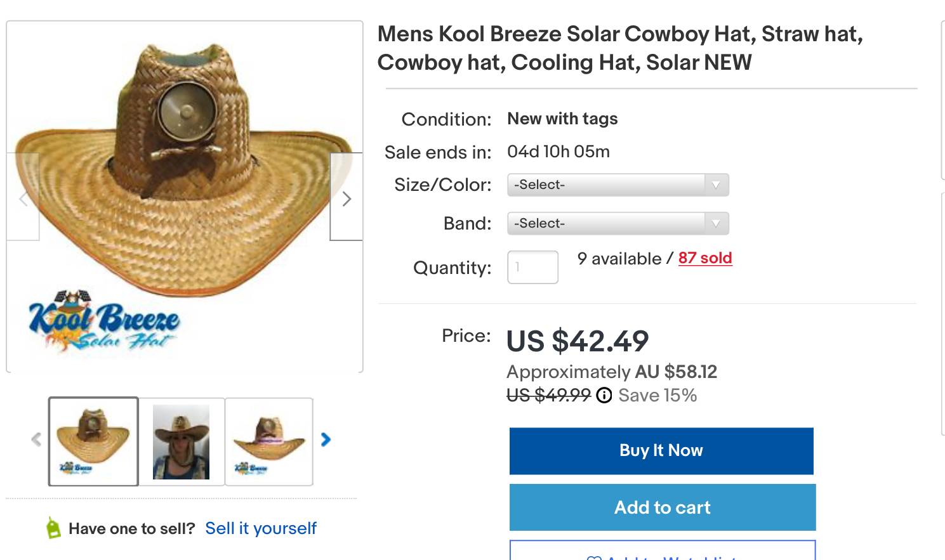Select thumbnail of woman wearing the hat

coord(181,441)
